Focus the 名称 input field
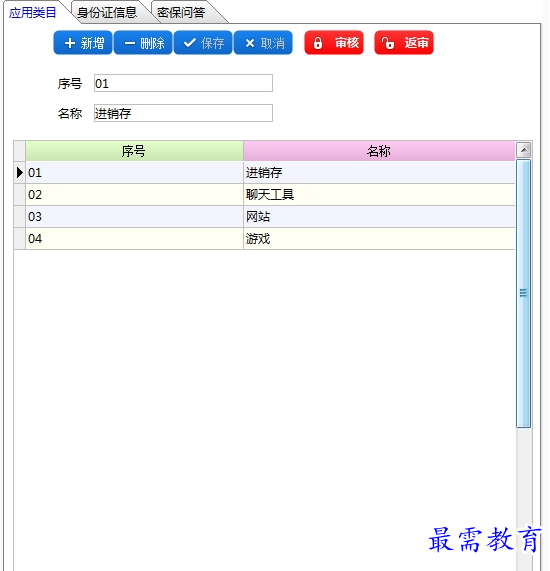Image resolution: width=550 pixels, height=571 pixels. [x=183, y=113]
